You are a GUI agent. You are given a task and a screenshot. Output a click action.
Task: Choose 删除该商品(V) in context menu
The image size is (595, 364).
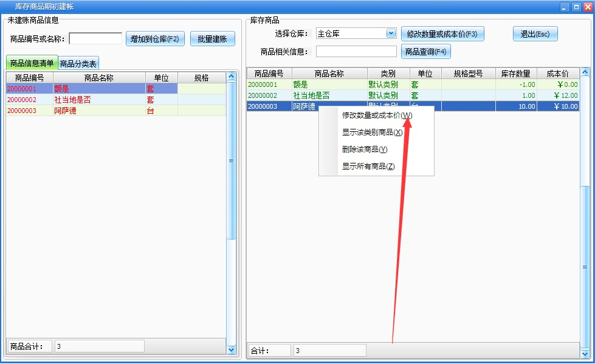[365, 149]
